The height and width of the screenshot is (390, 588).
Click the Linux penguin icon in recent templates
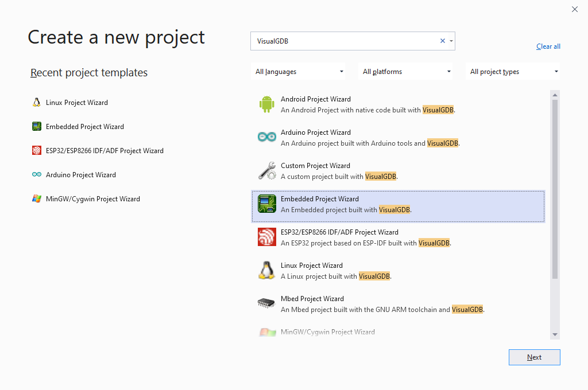point(37,103)
